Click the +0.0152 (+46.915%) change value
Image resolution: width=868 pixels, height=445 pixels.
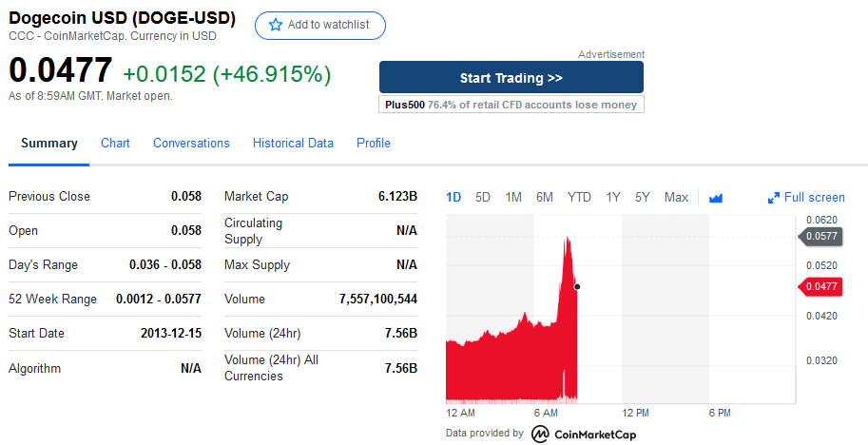click(227, 74)
